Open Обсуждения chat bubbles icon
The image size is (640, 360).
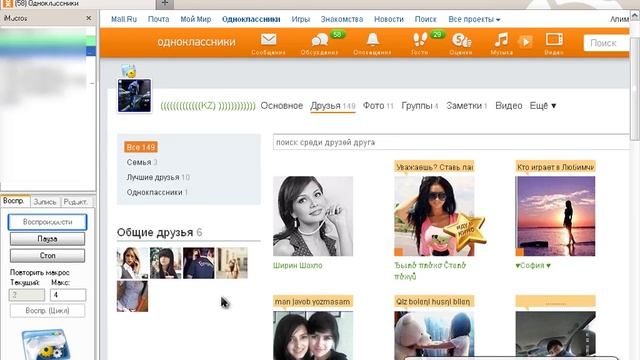point(320,40)
